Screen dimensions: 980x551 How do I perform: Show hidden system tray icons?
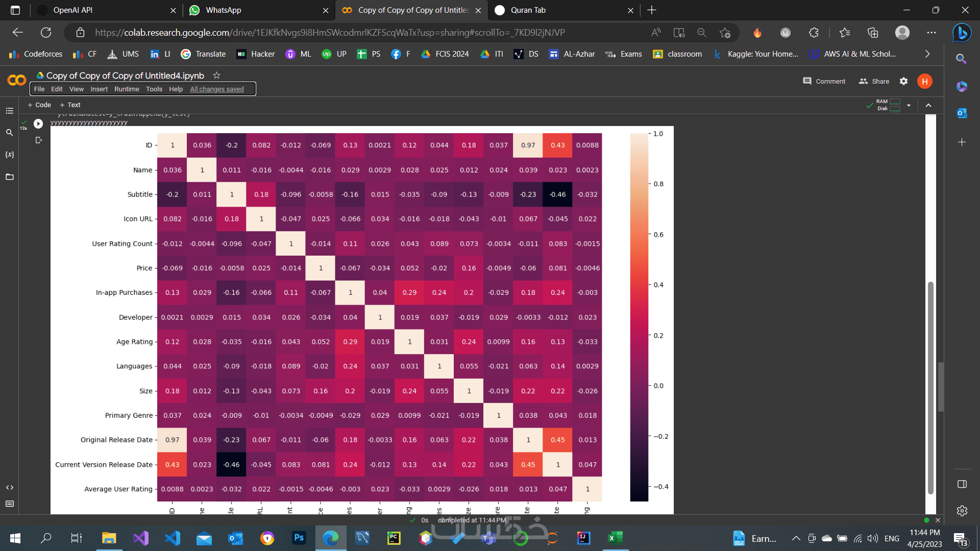[796, 538]
